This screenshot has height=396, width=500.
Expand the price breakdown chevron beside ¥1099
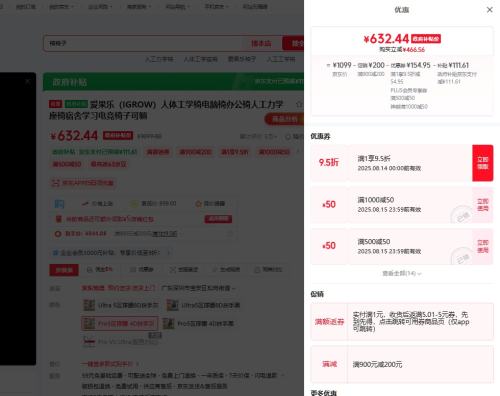tap(328, 65)
